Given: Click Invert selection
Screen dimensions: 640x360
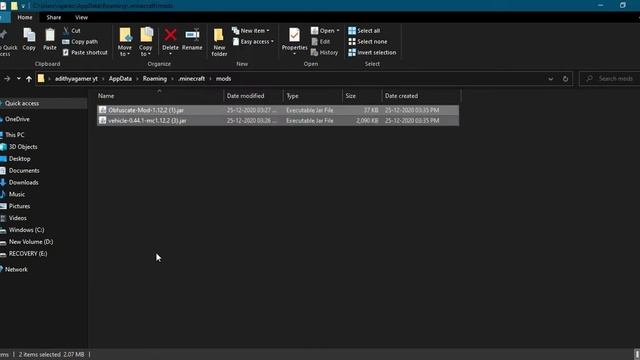Looking at the screenshot, I should (x=372, y=53).
